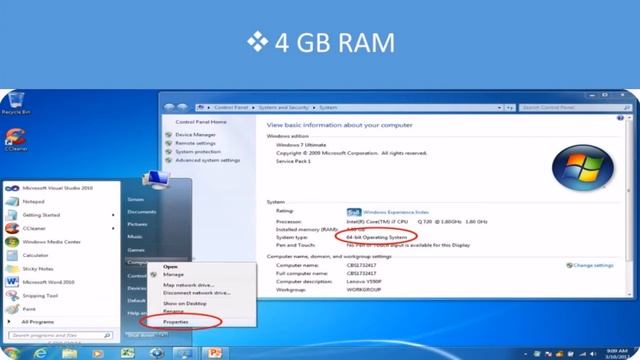Choose Properties in the context menu
The width and height of the screenshot is (640, 360).
click(x=176, y=322)
